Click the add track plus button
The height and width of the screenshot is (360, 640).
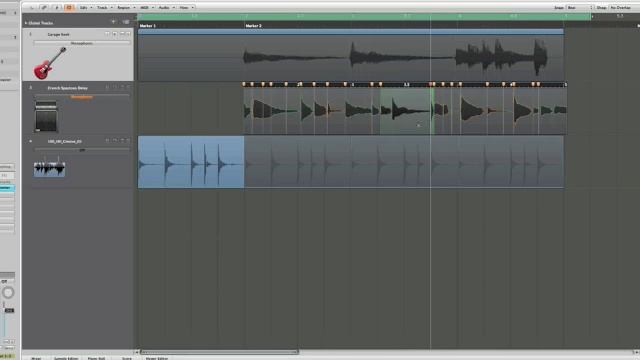113,22
